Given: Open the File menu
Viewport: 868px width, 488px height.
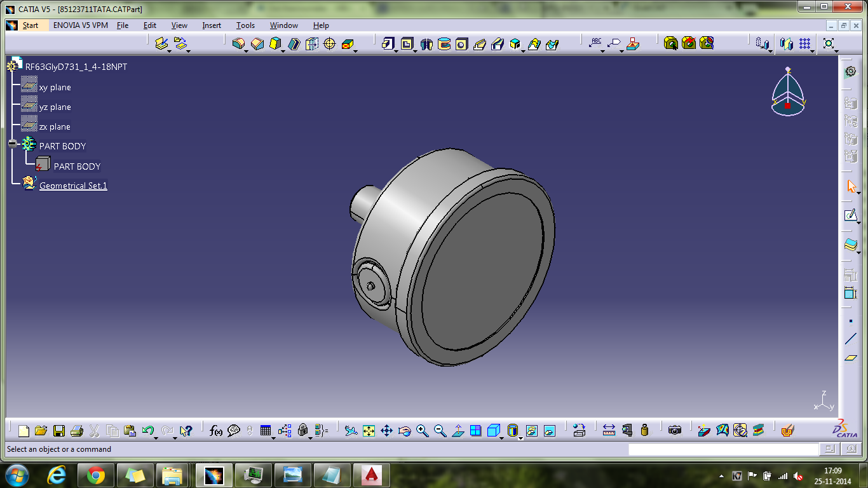Looking at the screenshot, I should pos(123,25).
